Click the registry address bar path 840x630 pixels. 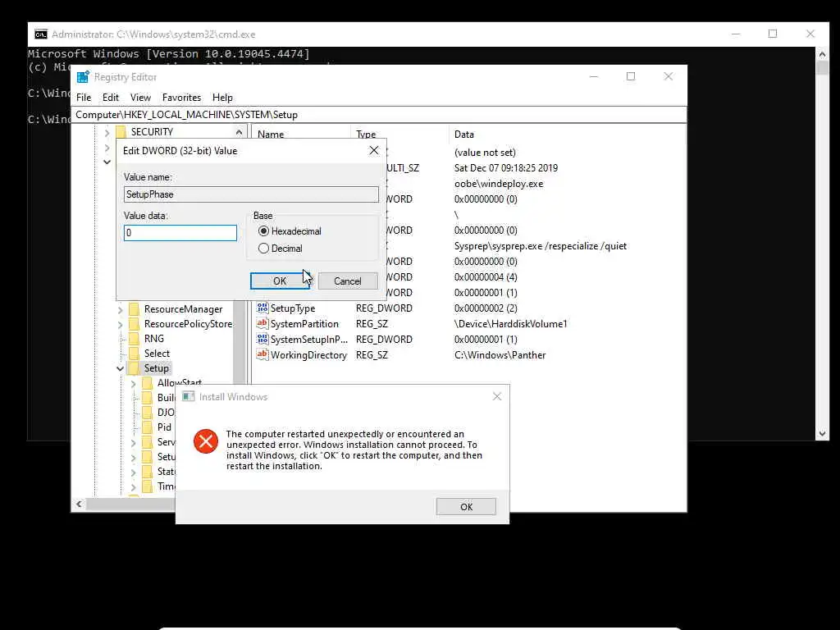click(x=378, y=115)
